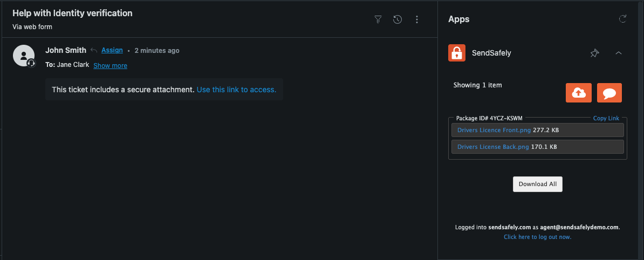644x260 pixels.
Task: Open the three-dot ticket options menu
Action: pos(417,19)
